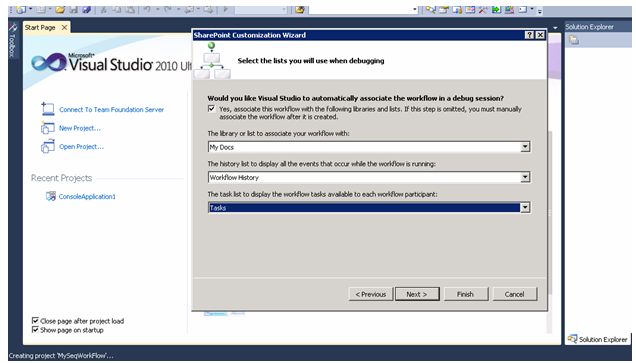Click the Redo arrow icon

pos(168,9)
